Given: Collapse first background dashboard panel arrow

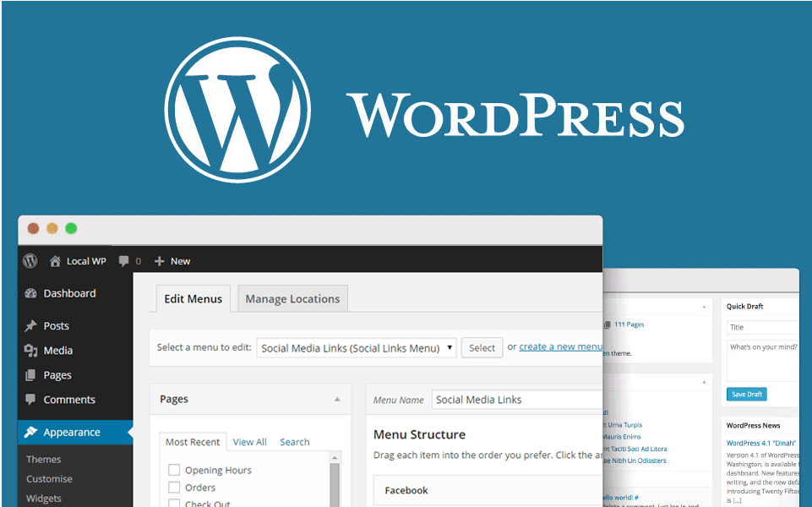Looking at the screenshot, I should point(704,307).
